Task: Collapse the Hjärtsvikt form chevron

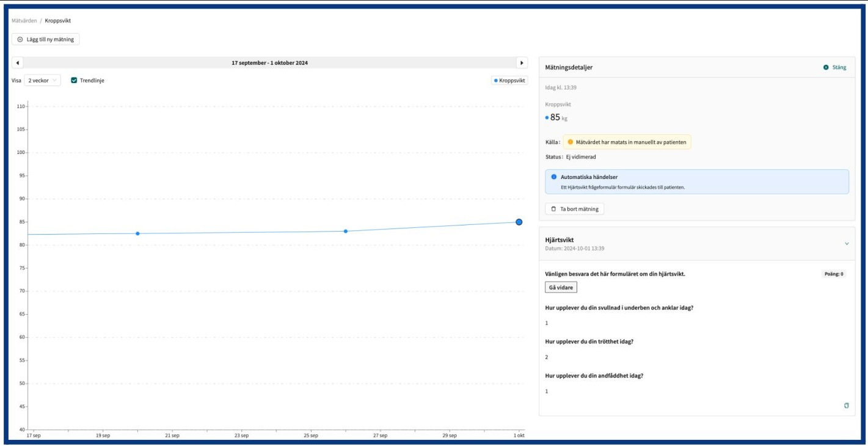Action: click(x=846, y=244)
